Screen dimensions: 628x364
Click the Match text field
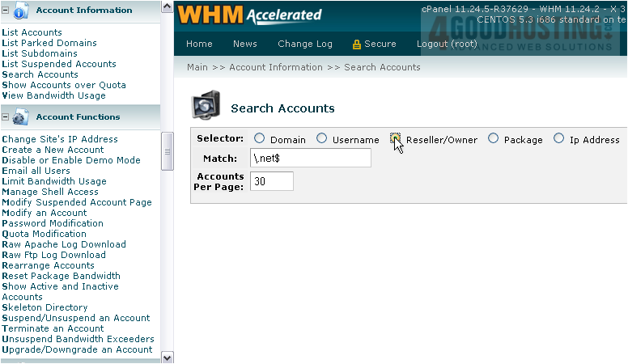(x=310, y=158)
